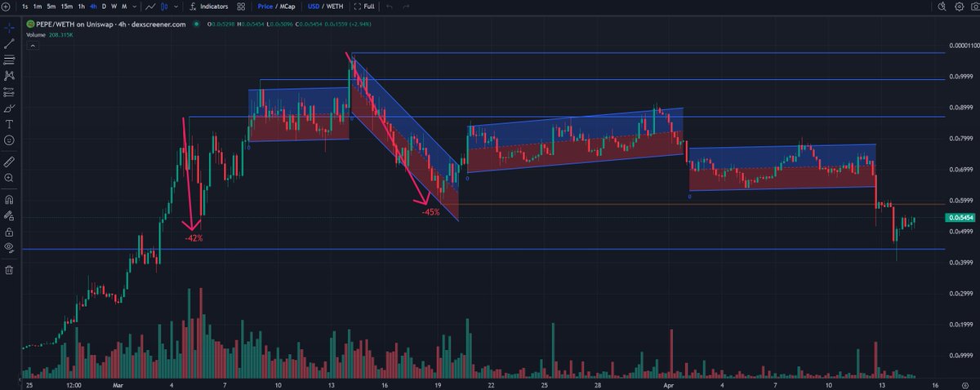Select the crosshair cursor tool
This screenshot has width=980, height=390.
click(x=9, y=26)
